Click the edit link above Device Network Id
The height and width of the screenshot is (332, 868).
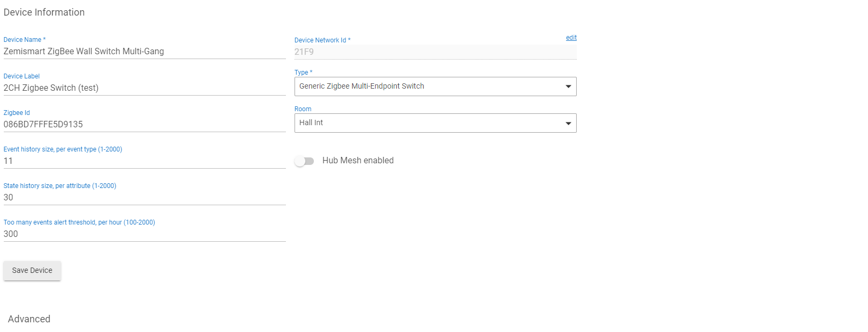571,38
